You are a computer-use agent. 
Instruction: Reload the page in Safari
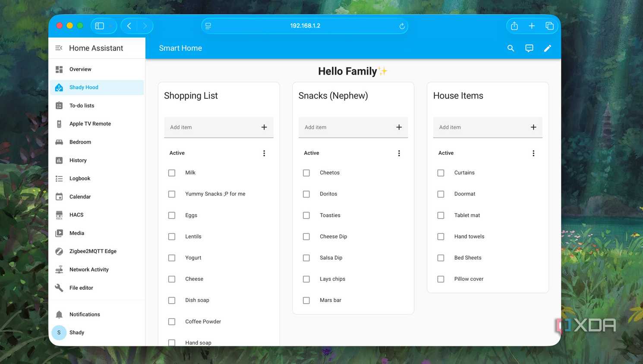pos(402,26)
